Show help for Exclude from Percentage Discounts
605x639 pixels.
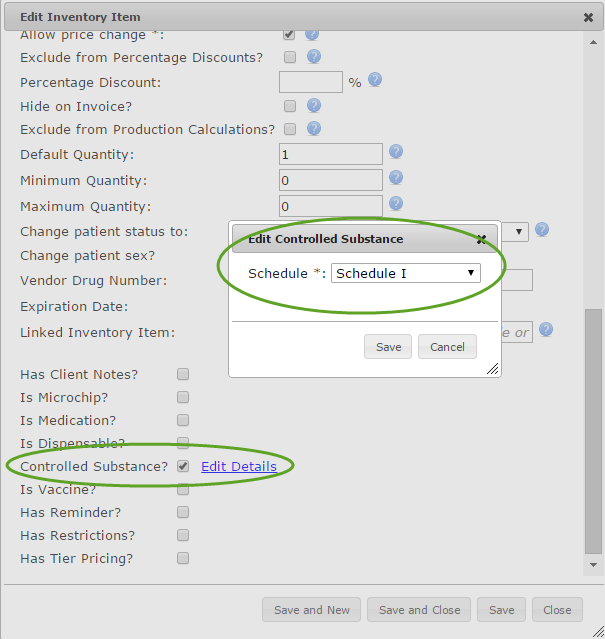click(314, 56)
